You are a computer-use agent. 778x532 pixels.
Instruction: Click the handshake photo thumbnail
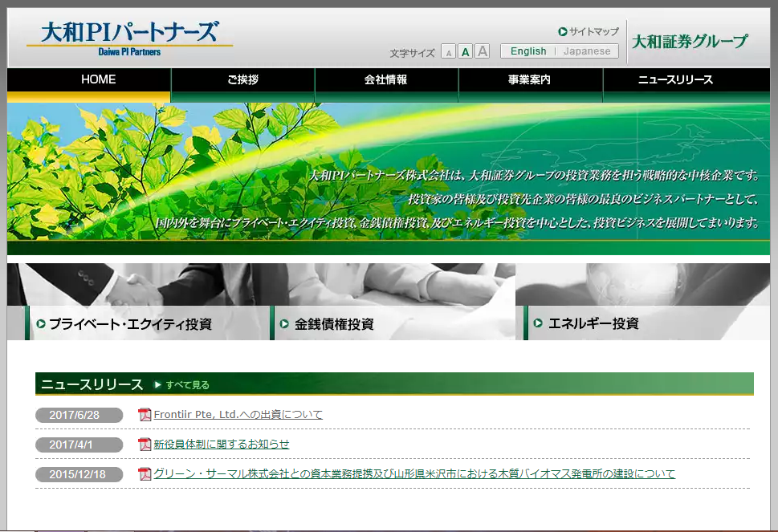(138, 284)
